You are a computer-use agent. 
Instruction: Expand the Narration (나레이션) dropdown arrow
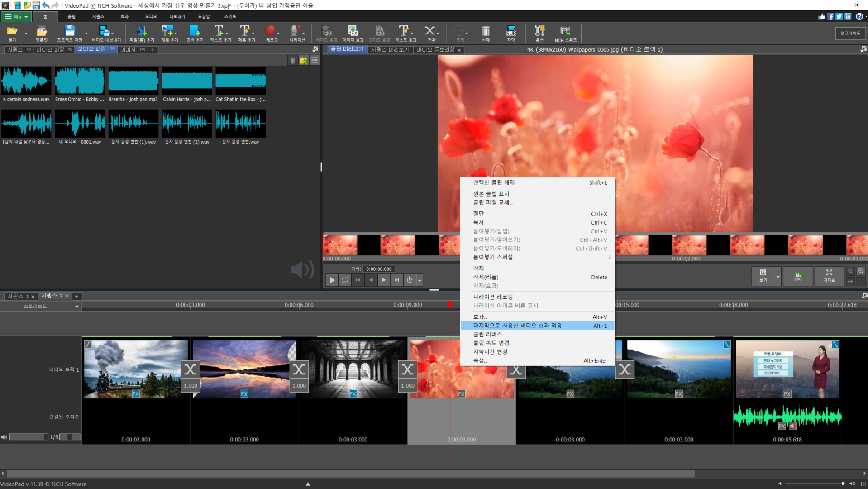pyautogui.click(x=303, y=33)
